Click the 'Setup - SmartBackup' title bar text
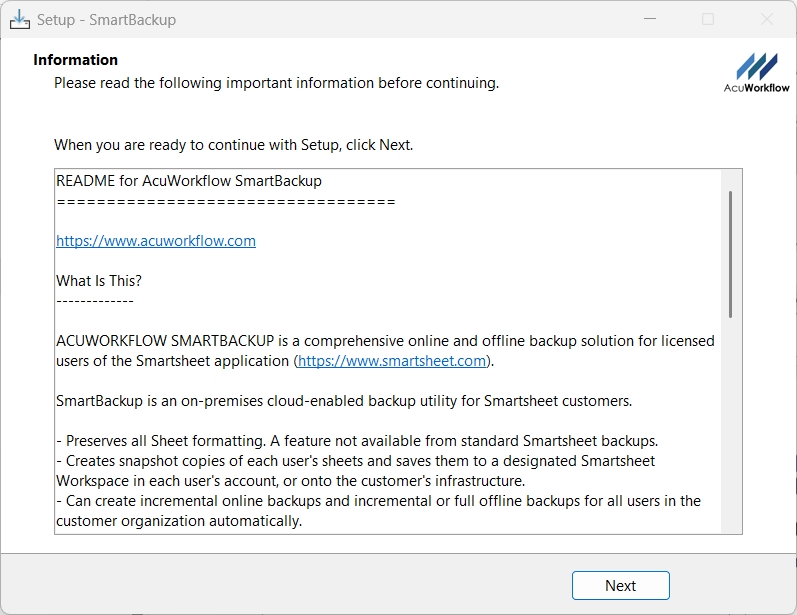The image size is (797, 615). tap(106, 20)
